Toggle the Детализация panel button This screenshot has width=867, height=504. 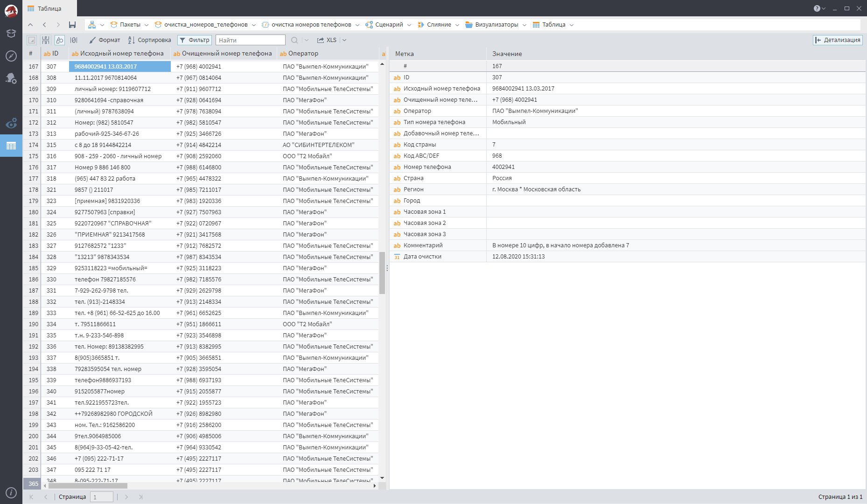[x=838, y=40]
